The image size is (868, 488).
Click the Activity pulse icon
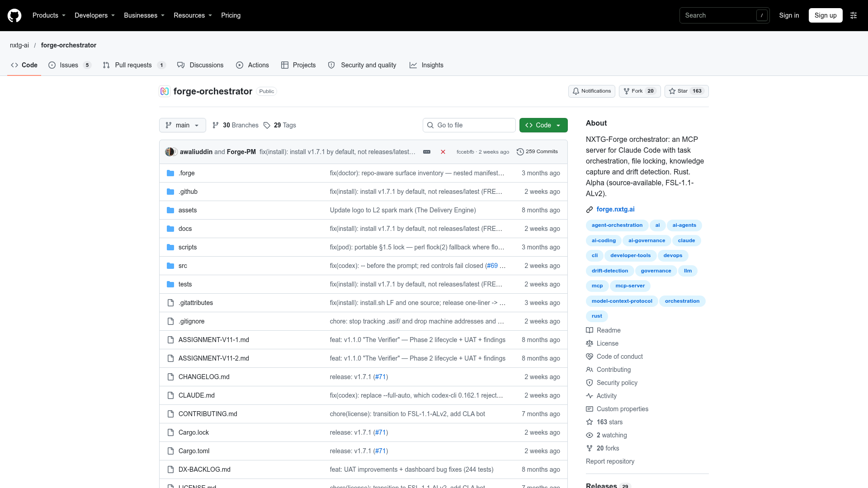tap(590, 396)
